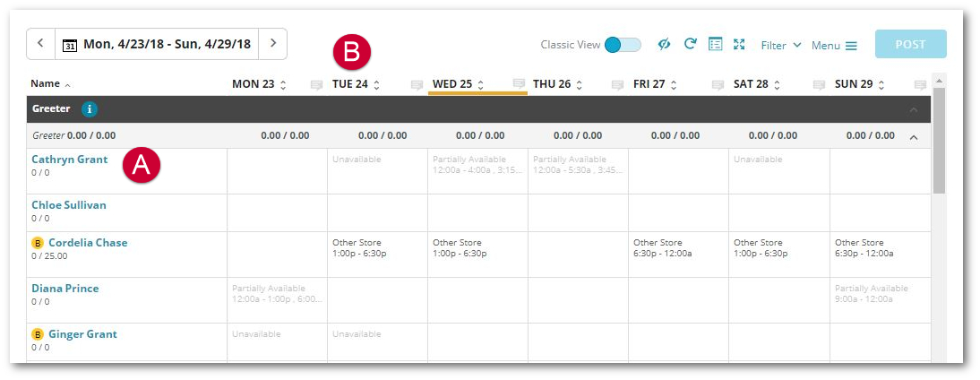Open the WED 25 day note icon
The height and width of the screenshot is (380, 980).
(x=519, y=83)
